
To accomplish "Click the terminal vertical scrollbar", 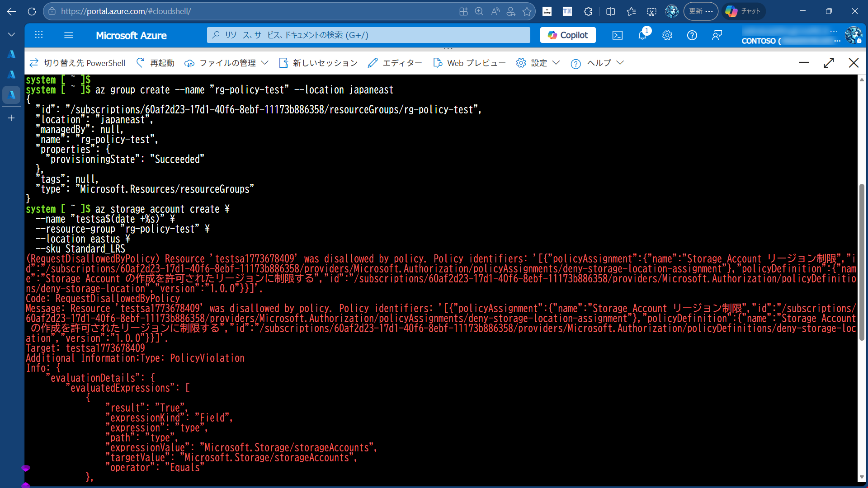I will click(862, 262).
